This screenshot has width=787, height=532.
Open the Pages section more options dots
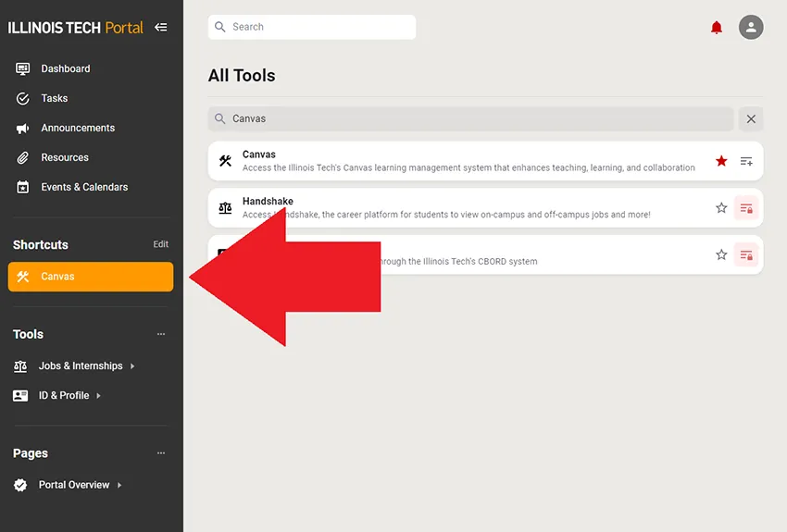click(160, 453)
